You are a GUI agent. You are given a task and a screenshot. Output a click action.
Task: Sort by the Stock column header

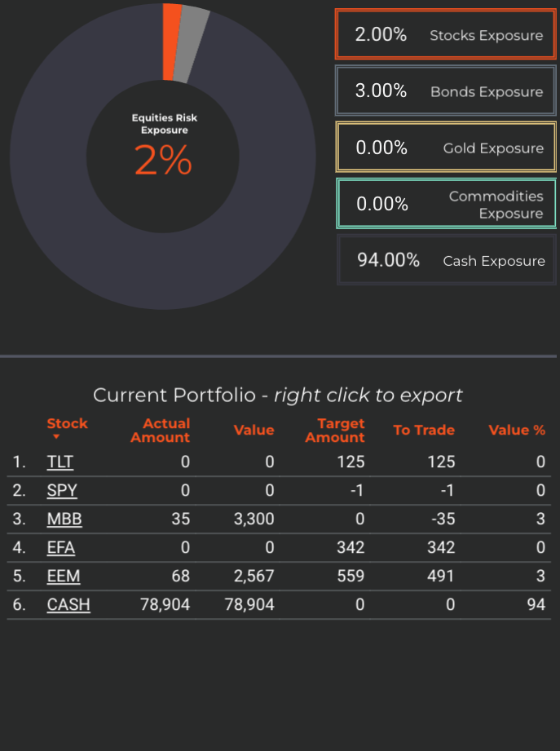[67, 423]
